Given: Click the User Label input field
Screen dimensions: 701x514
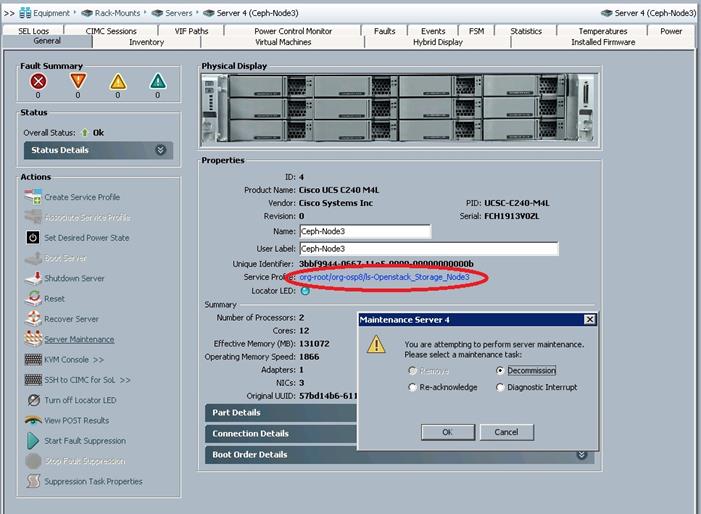Looking at the screenshot, I should (x=429, y=249).
